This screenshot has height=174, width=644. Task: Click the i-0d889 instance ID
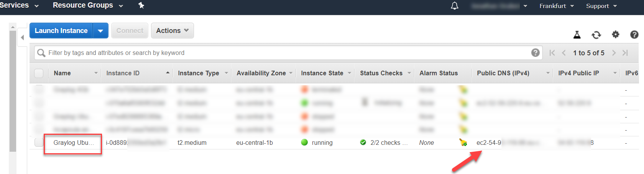tap(117, 143)
